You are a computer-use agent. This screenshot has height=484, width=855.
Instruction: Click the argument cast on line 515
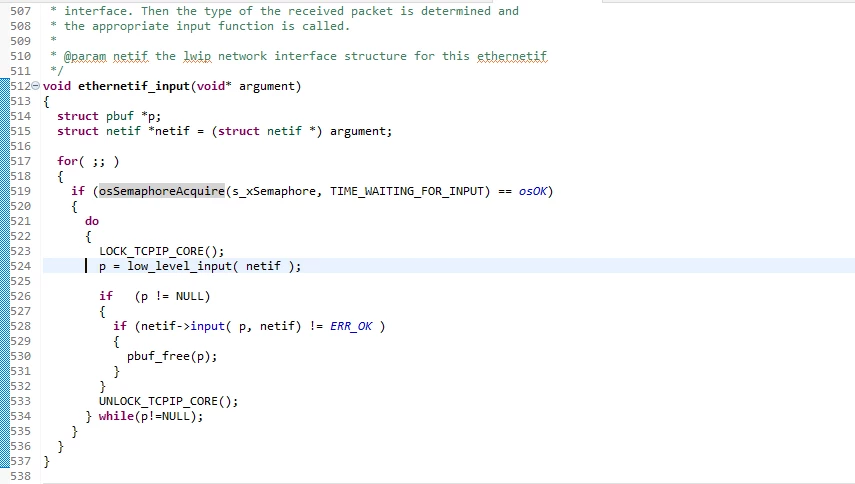(267, 131)
